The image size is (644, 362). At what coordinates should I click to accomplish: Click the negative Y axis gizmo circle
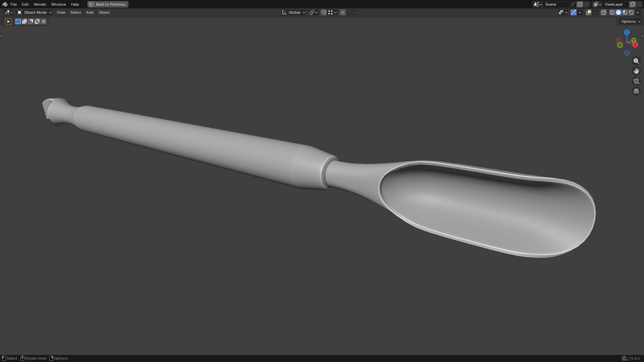click(x=620, y=45)
